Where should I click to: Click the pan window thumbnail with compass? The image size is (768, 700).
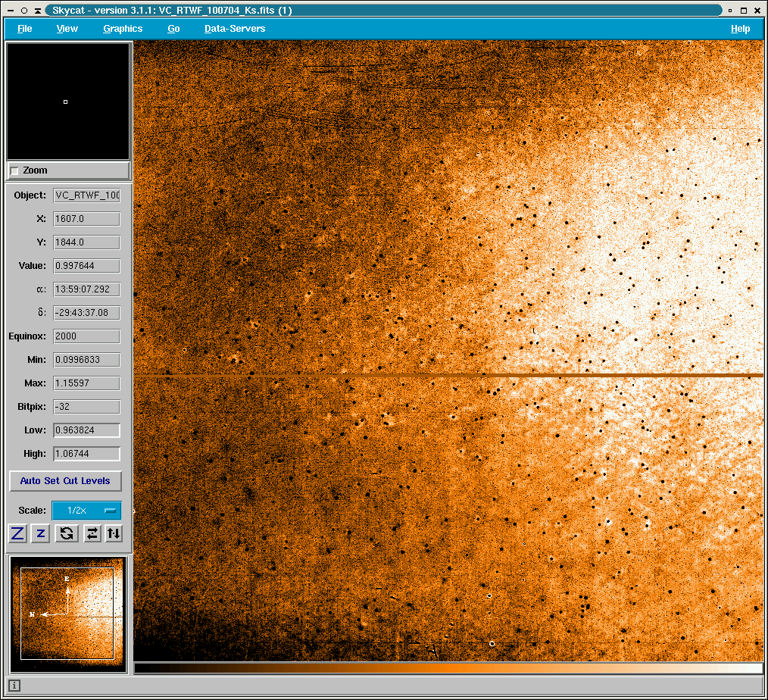pos(67,614)
